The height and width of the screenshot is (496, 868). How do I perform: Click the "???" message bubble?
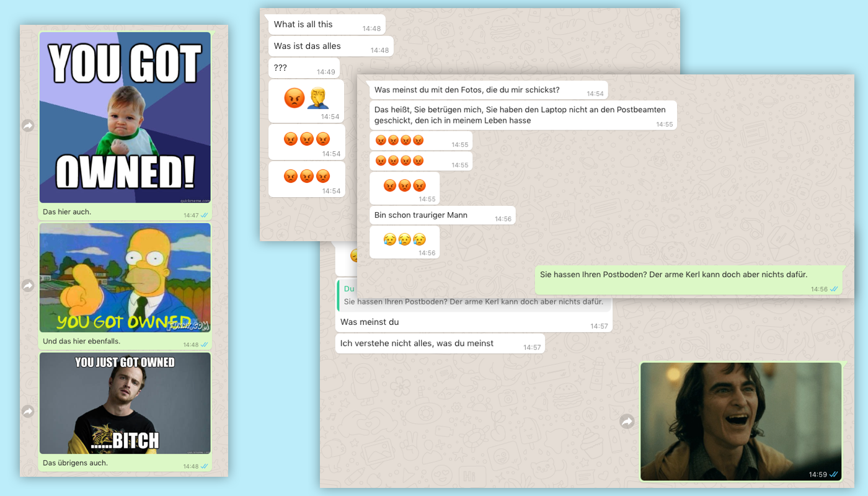point(281,68)
